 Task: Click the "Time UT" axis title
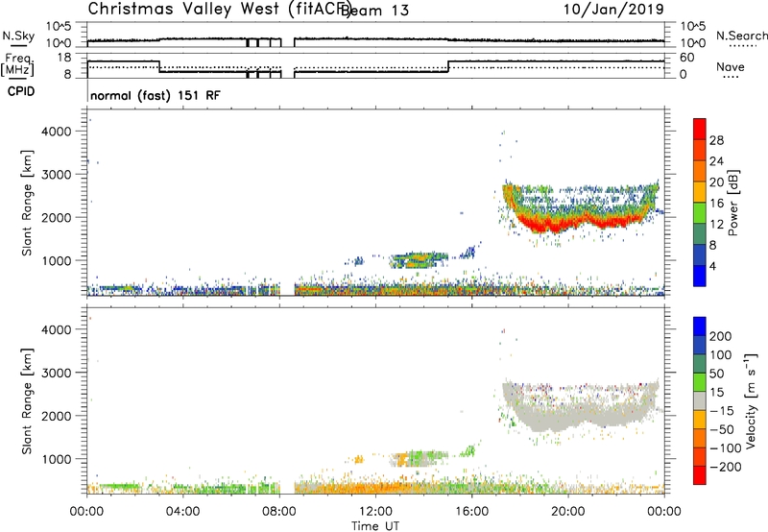pyautogui.click(x=375, y=526)
